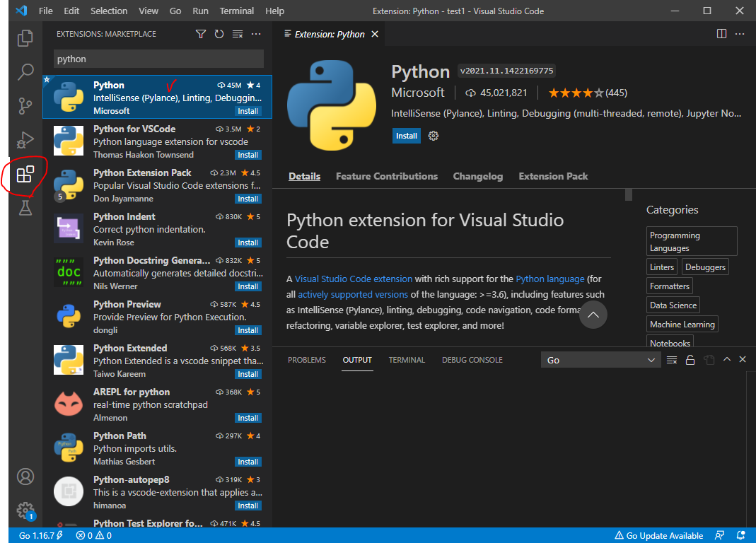Click Go 1.16.7 version in status bar
The image size is (756, 543).
(x=40, y=535)
